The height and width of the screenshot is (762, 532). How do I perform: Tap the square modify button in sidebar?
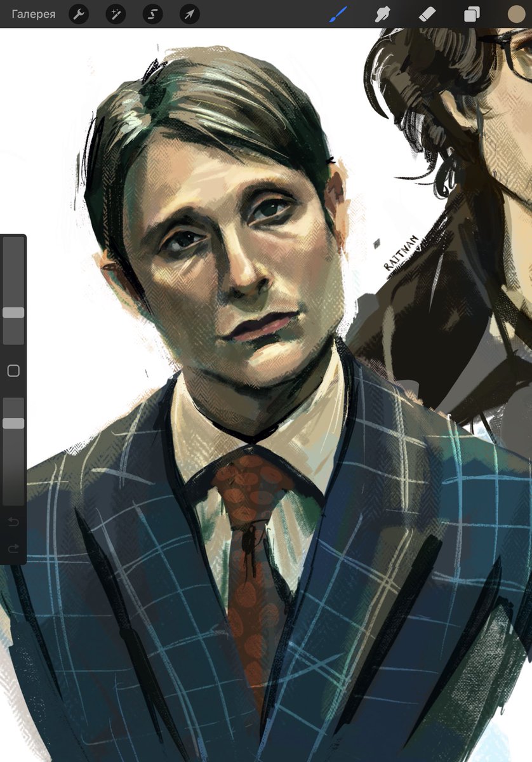pos(13,371)
